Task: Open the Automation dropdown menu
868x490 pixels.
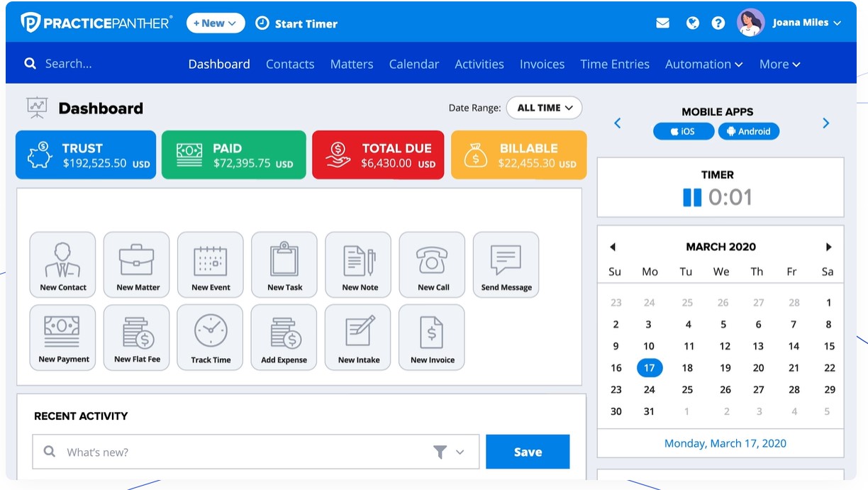Action: point(703,64)
